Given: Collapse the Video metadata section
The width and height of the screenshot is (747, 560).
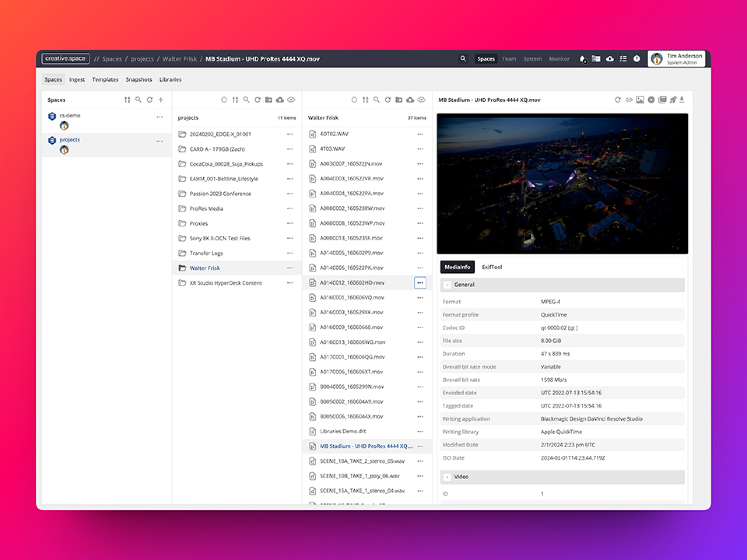Looking at the screenshot, I should coord(448,477).
